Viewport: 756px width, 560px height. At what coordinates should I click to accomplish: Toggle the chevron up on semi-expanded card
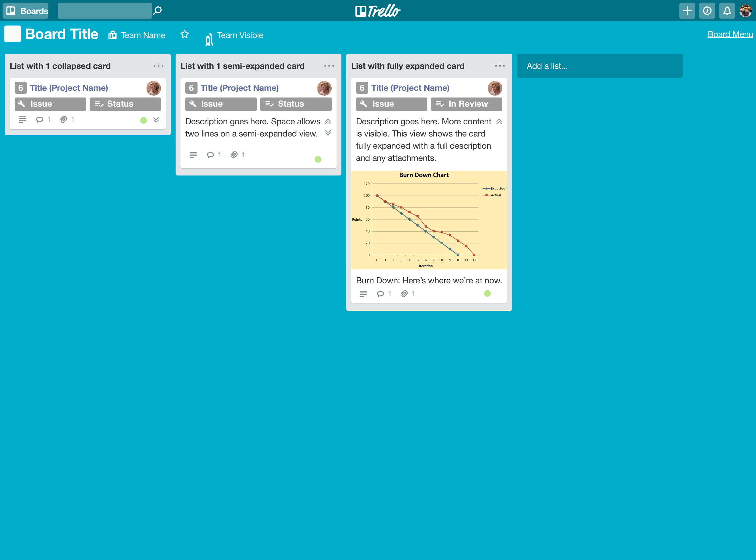pyautogui.click(x=328, y=121)
